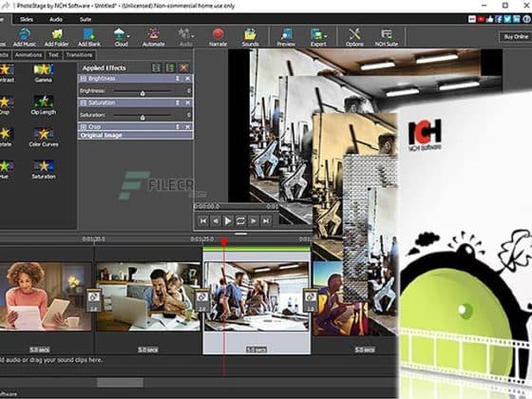Open the Original Image crop selector

click(135, 135)
